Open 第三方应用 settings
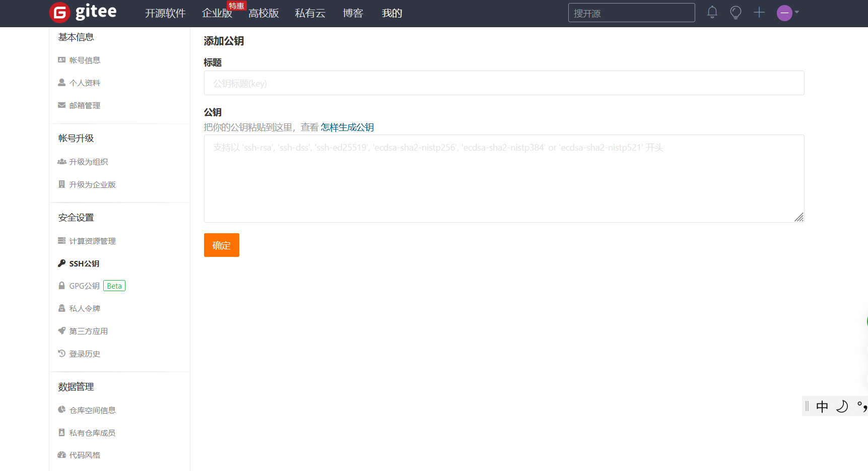868x471 pixels. tap(89, 331)
